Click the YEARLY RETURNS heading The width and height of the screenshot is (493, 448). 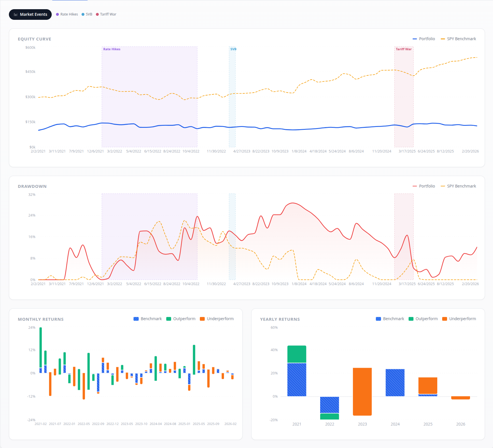pos(280,319)
